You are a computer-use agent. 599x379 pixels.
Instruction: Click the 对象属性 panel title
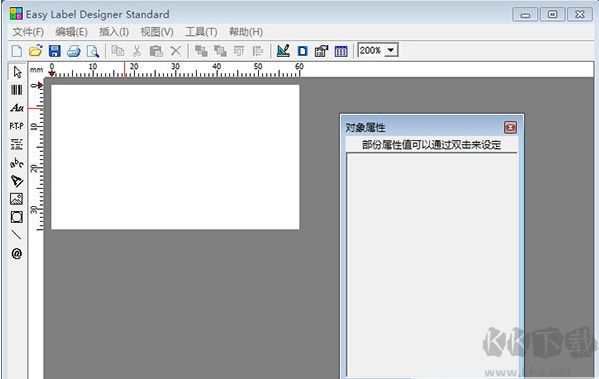click(x=365, y=127)
